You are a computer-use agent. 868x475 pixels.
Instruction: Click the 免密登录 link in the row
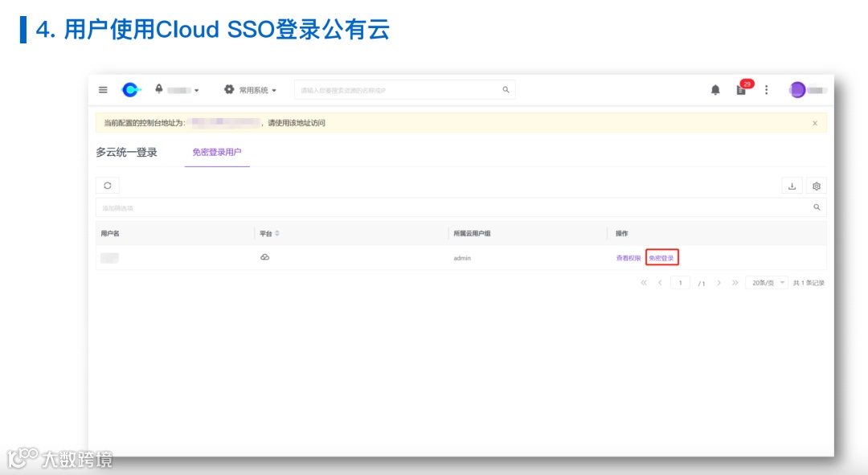click(x=661, y=258)
